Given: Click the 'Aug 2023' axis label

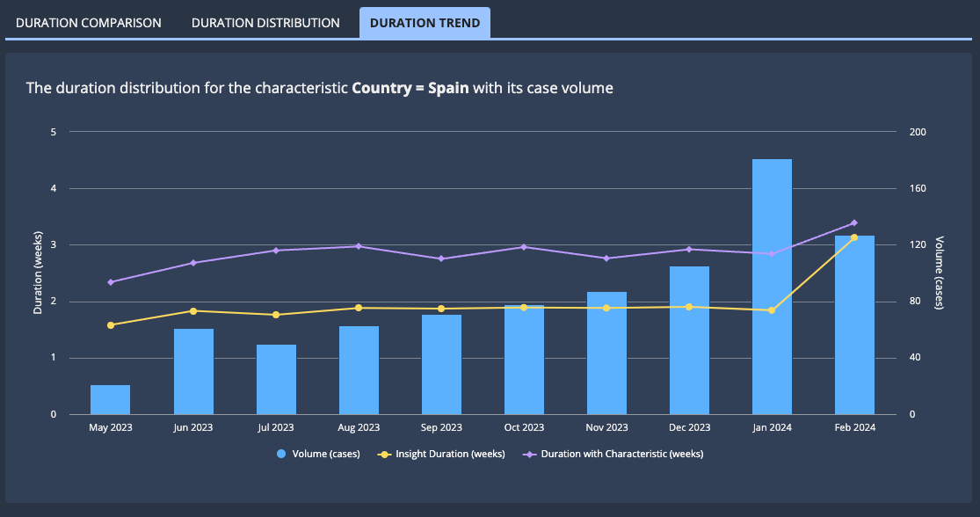Looking at the screenshot, I should [x=359, y=427].
